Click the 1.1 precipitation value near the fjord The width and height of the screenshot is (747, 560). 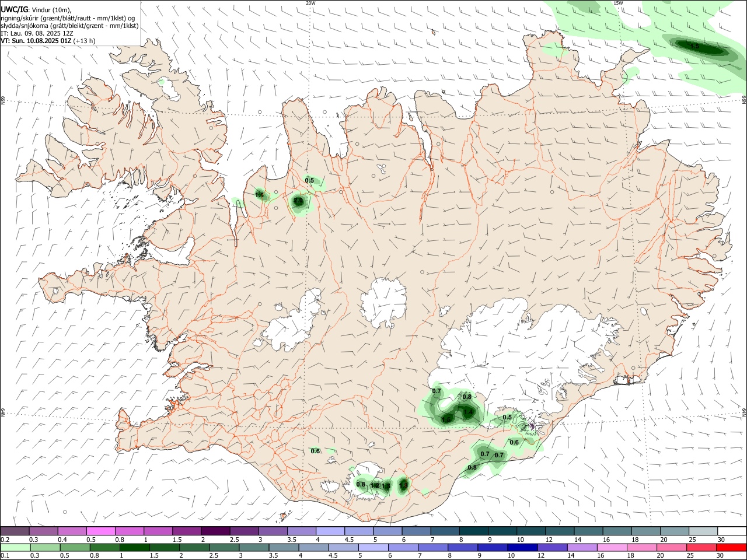tap(259, 194)
